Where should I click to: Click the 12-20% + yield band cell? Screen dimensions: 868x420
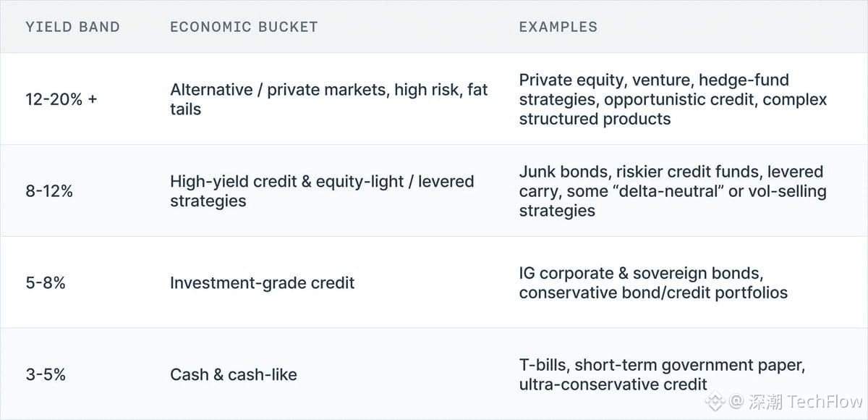(x=61, y=99)
